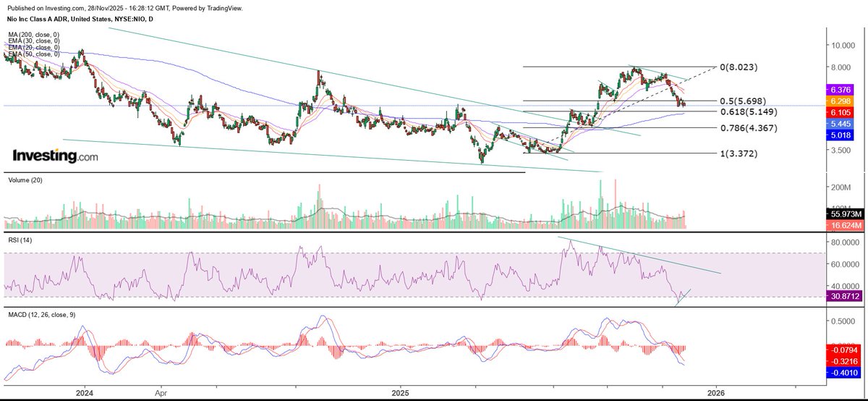Click the 2025 date axis label
Image resolution: width=868 pixels, height=401 pixels.
[400, 392]
